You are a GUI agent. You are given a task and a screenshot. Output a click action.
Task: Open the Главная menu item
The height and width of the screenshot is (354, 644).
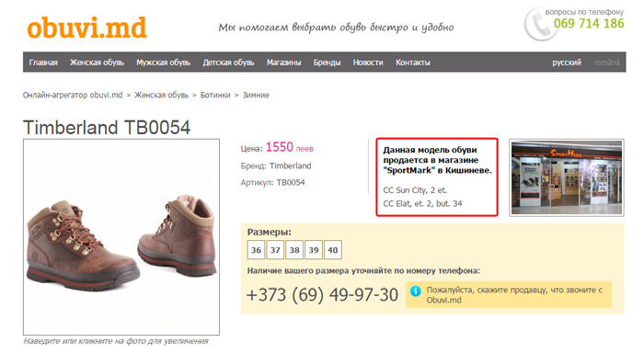[43, 63]
